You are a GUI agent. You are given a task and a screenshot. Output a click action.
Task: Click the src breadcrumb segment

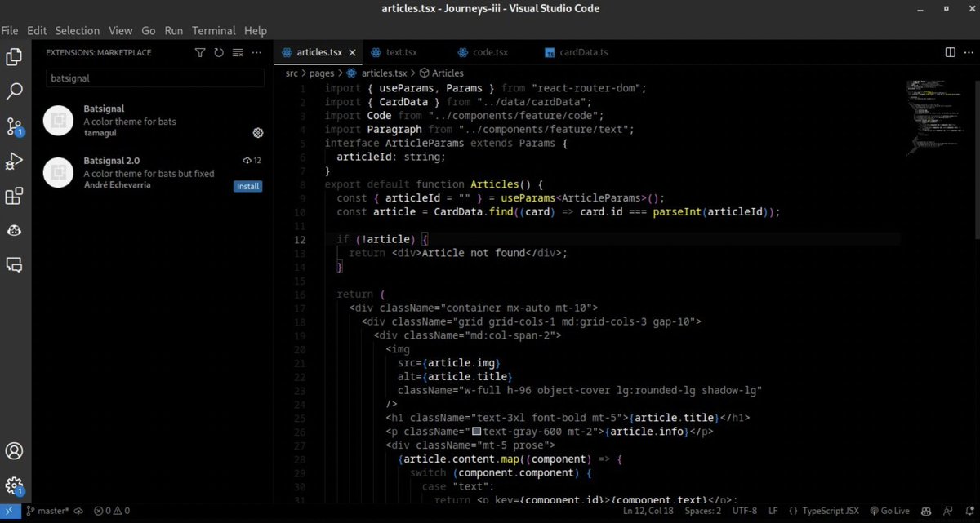click(x=292, y=73)
